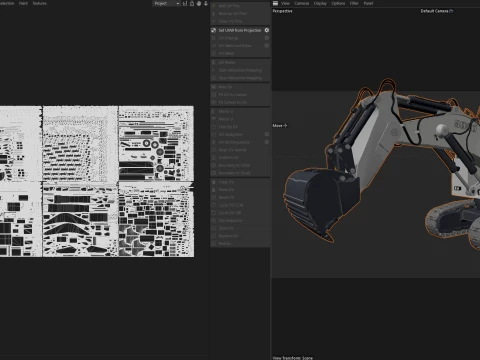Viewport: 480px width, 360px height.
Task: Click the Move tool indicator in viewport
Action: coord(280,125)
